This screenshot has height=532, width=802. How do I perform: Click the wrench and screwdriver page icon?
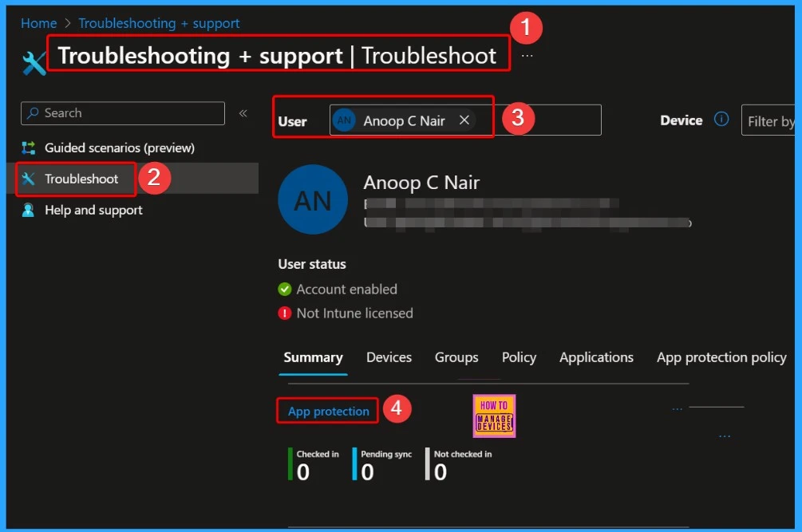(x=34, y=63)
